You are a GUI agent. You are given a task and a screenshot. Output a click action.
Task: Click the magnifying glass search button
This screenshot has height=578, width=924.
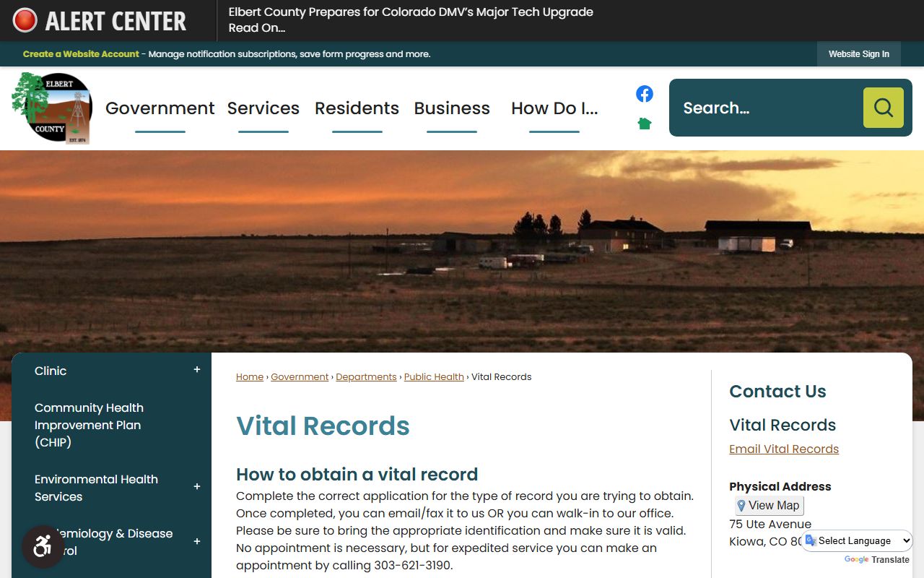tap(884, 108)
